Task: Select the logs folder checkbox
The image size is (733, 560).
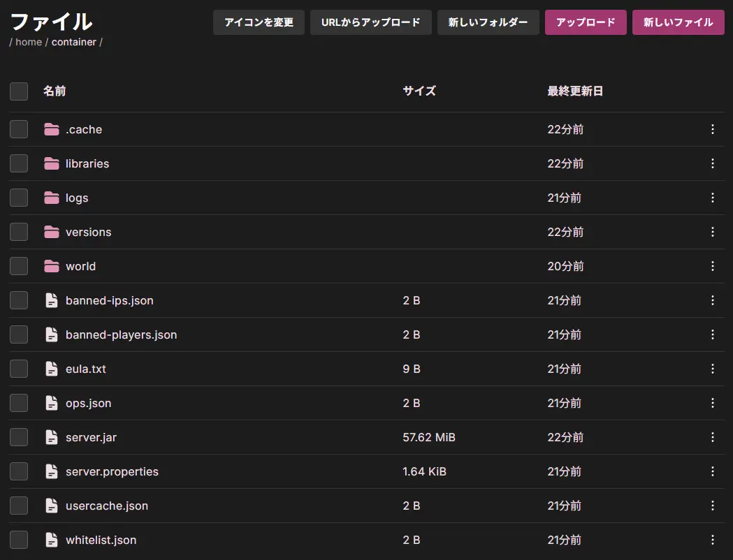Action: pos(19,198)
